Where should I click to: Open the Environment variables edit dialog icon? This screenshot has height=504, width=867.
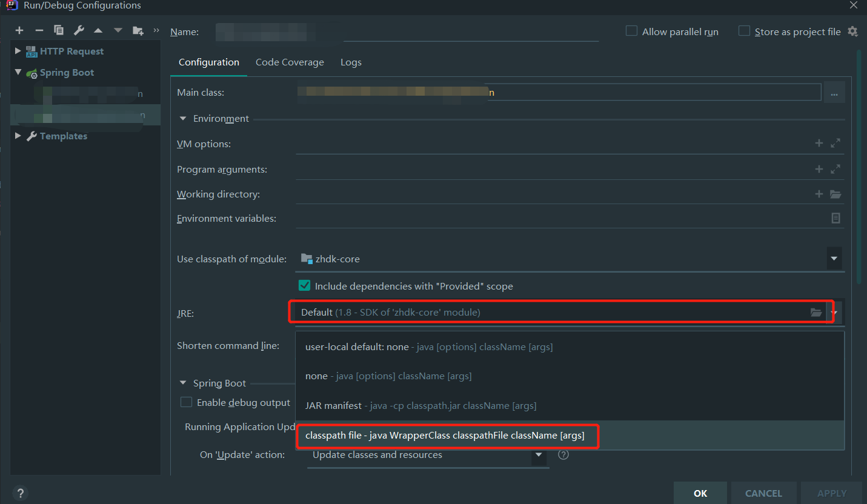click(x=835, y=218)
